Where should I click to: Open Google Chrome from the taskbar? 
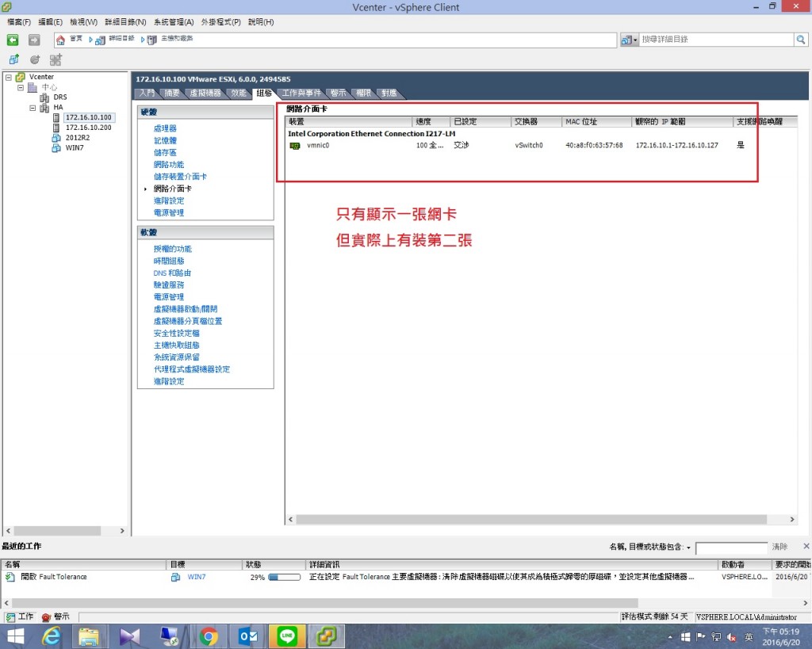[x=209, y=636]
